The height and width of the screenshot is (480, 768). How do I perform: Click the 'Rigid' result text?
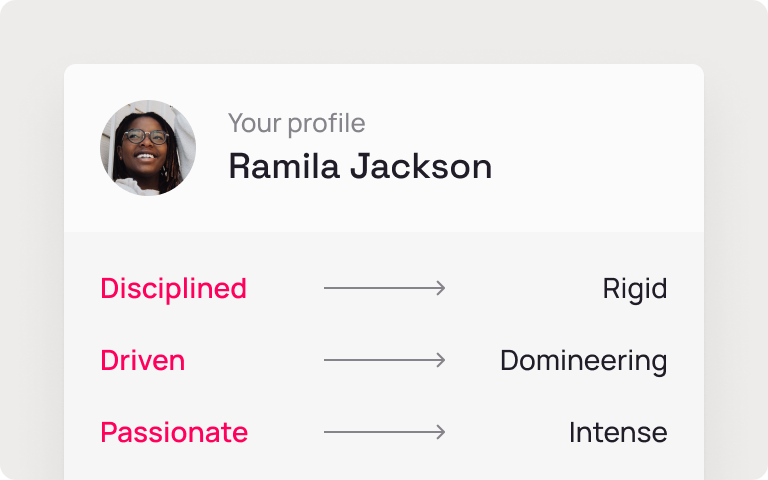[x=634, y=288]
